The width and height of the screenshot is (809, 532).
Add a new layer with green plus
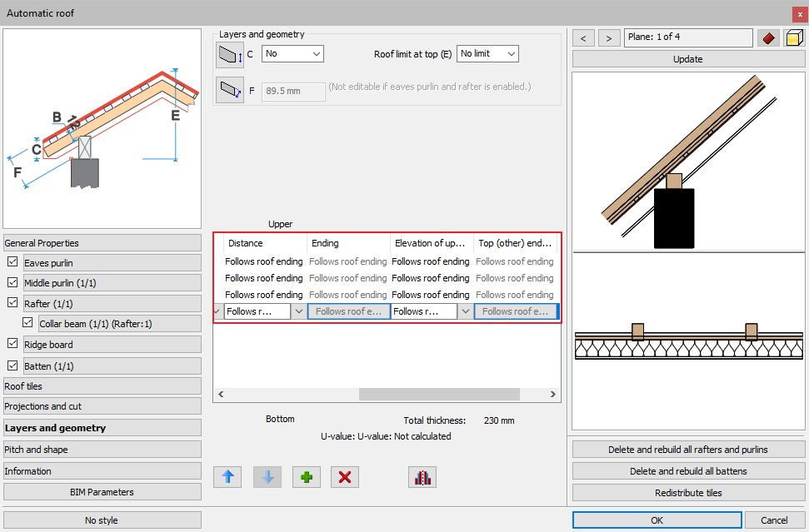tap(306, 477)
